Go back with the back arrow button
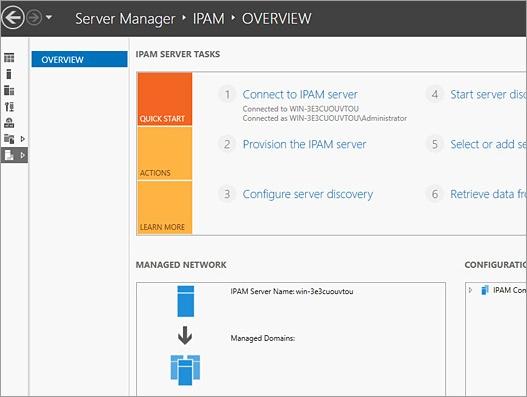527x397 pixels. 12,17
